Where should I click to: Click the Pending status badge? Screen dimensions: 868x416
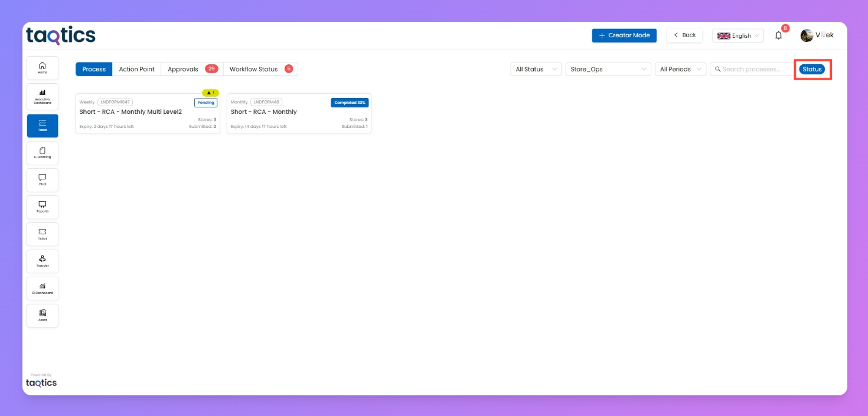[x=206, y=103]
